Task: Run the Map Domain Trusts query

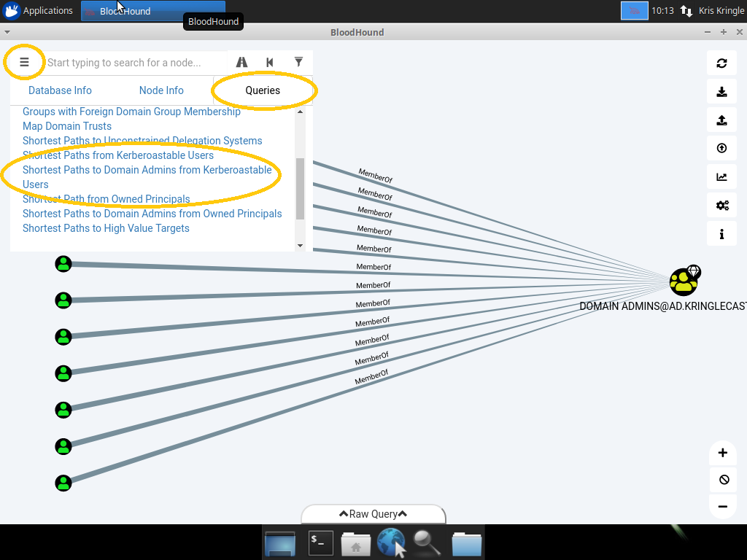Action: click(67, 126)
